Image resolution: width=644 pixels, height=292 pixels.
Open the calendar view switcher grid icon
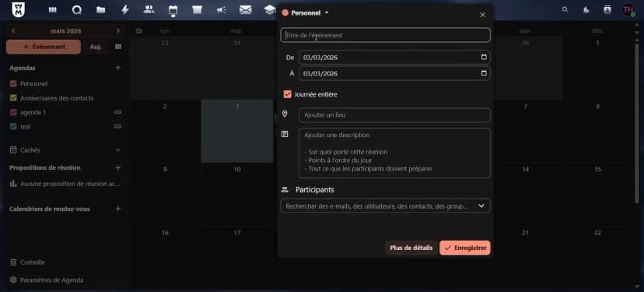118,47
